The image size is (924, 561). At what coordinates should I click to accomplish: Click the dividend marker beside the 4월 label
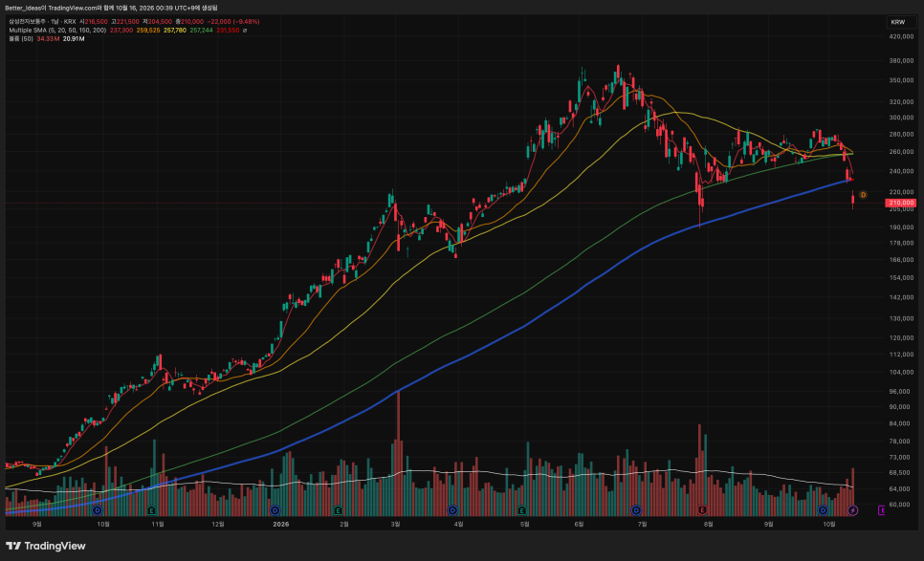[x=452, y=510]
